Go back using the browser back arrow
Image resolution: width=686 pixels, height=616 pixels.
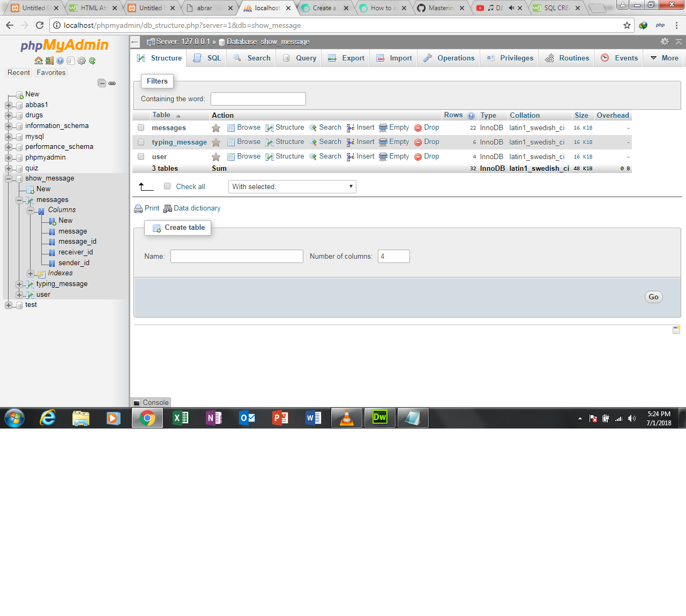(x=10, y=25)
